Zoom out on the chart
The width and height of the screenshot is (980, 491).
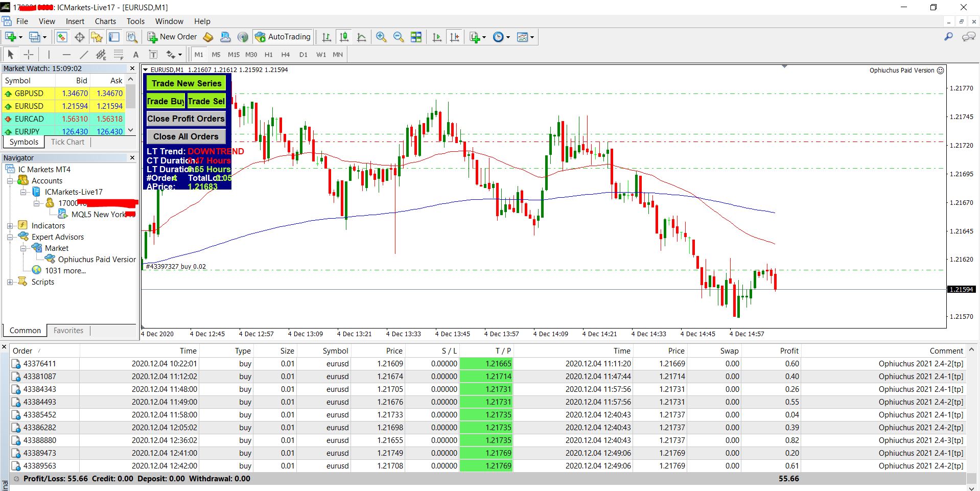coord(399,37)
